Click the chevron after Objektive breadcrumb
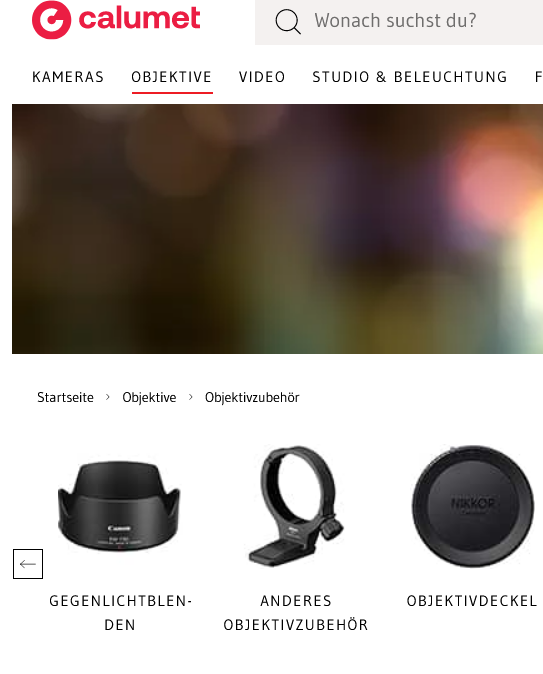The width and height of the screenshot is (543, 674). click(x=190, y=397)
